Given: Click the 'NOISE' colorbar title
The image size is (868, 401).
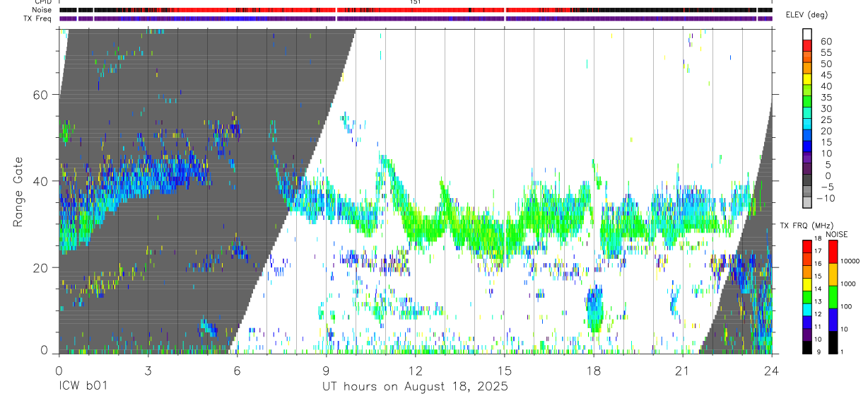Looking at the screenshot, I should [836, 234].
